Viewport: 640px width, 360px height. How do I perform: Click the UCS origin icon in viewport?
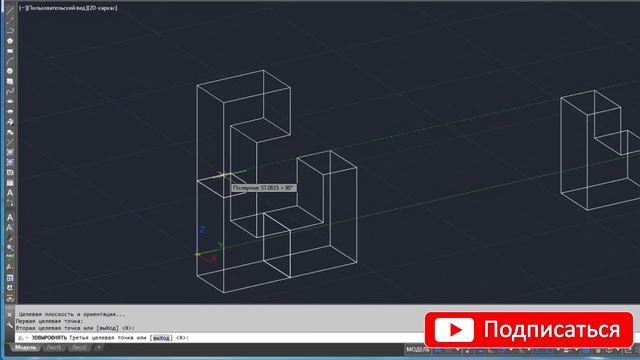click(x=198, y=254)
